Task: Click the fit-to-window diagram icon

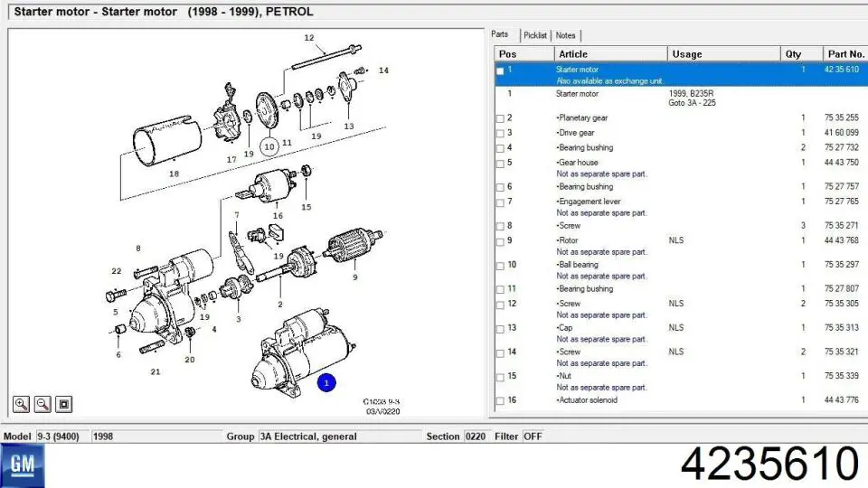Action: click(63, 405)
